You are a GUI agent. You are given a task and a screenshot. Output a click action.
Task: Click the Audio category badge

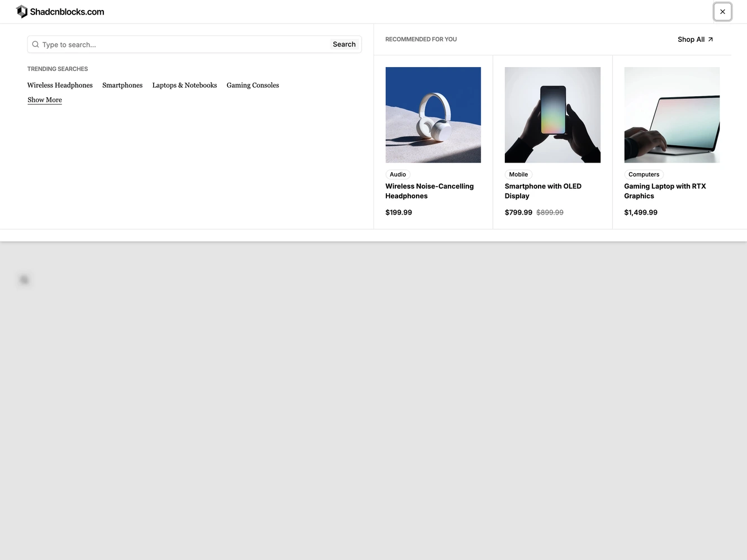398,174
